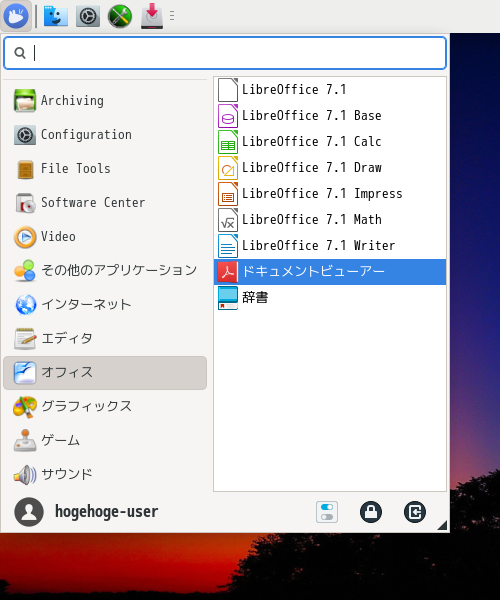Open LibreOffice 7.1 Calc
The image size is (500, 600).
point(330,142)
